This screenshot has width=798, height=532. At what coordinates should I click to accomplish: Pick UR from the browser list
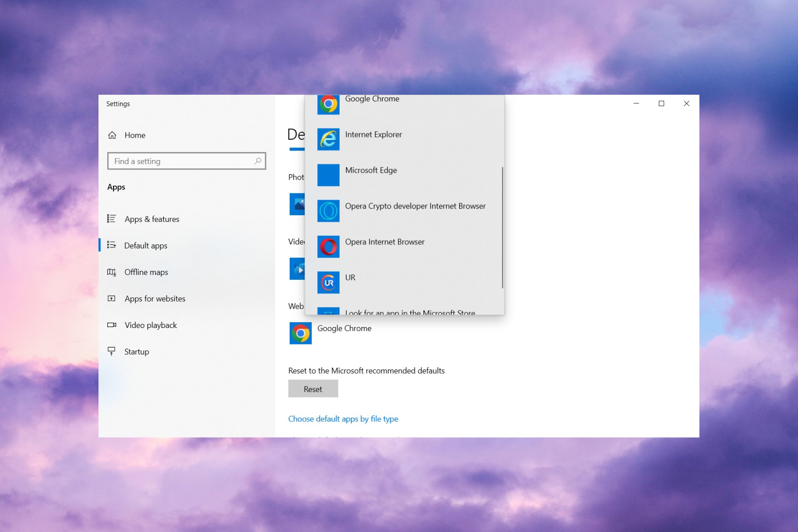coord(404,283)
